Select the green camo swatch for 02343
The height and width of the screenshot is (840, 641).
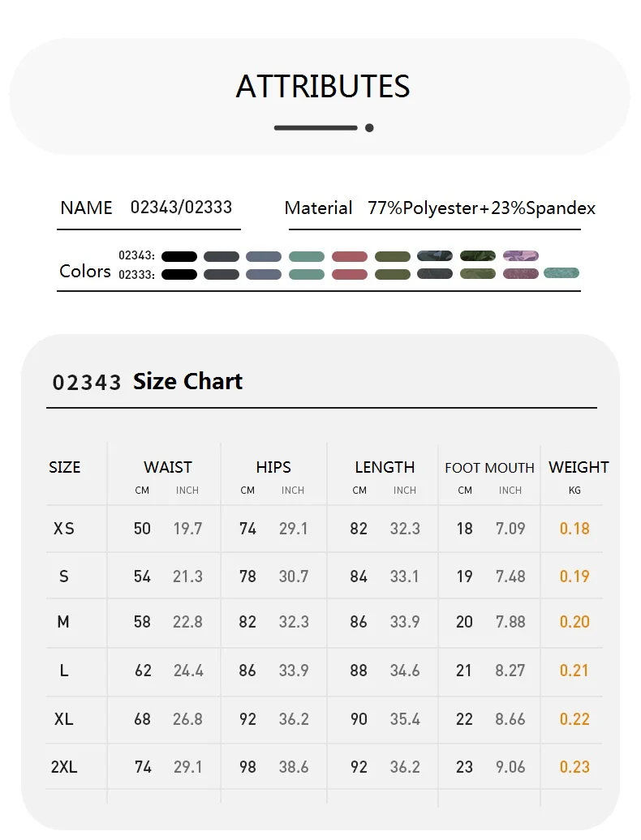click(478, 255)
